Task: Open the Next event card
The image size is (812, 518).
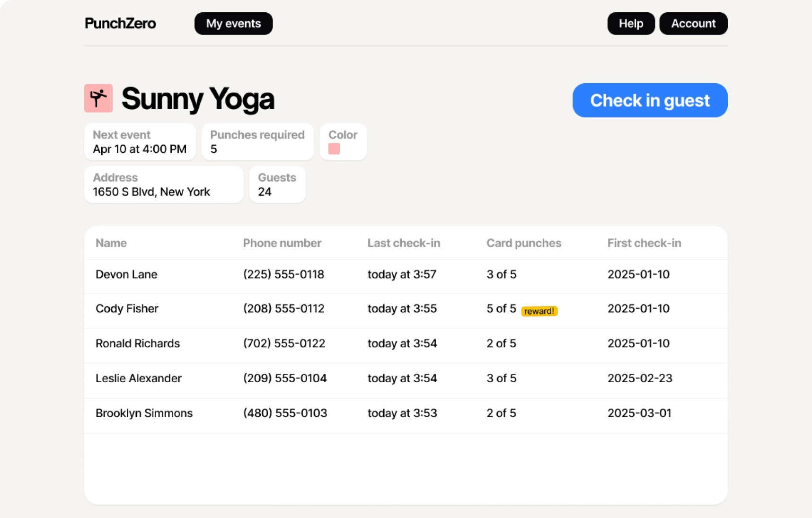Action: click(140, 142)
